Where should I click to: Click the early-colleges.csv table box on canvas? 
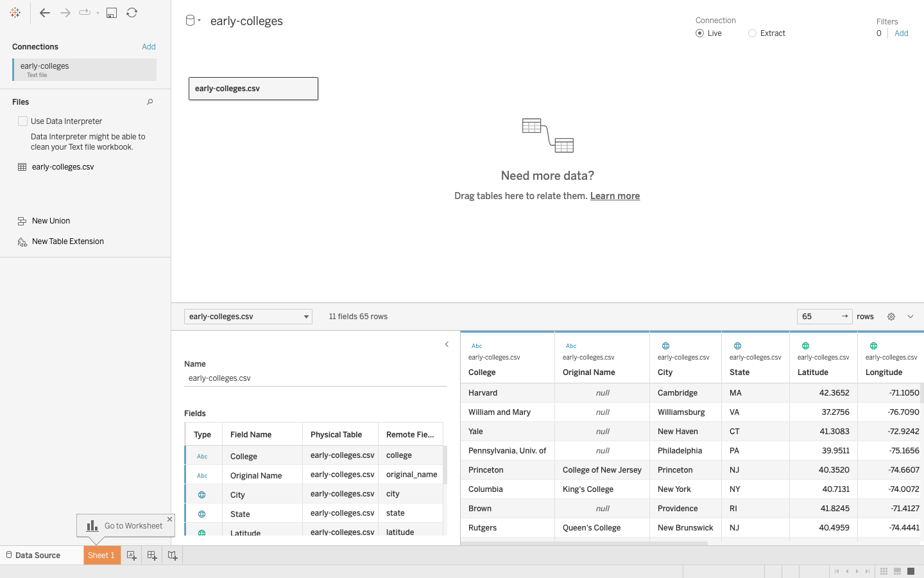pyautogui.click(x=253, y=89)
